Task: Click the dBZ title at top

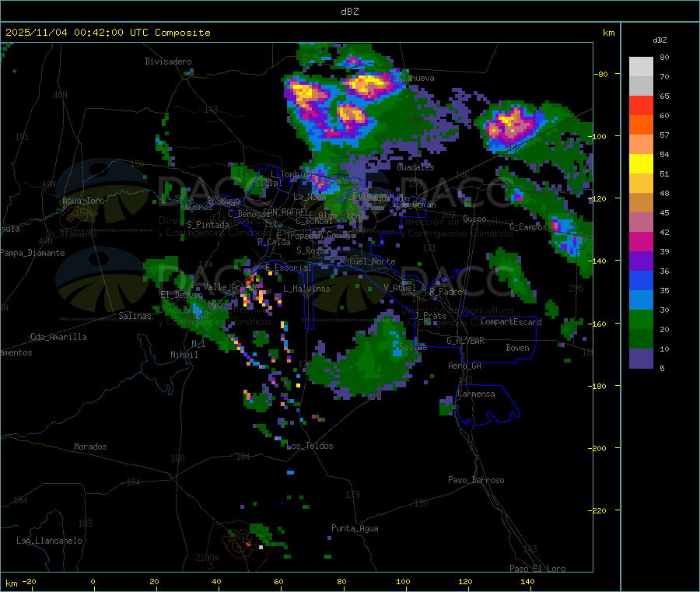Action: point(349,12)
